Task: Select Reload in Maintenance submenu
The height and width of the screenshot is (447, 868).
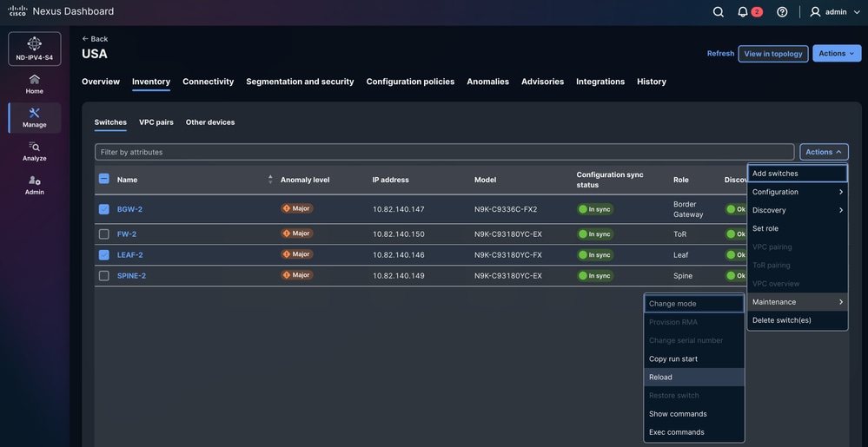Action: point(694,378)
